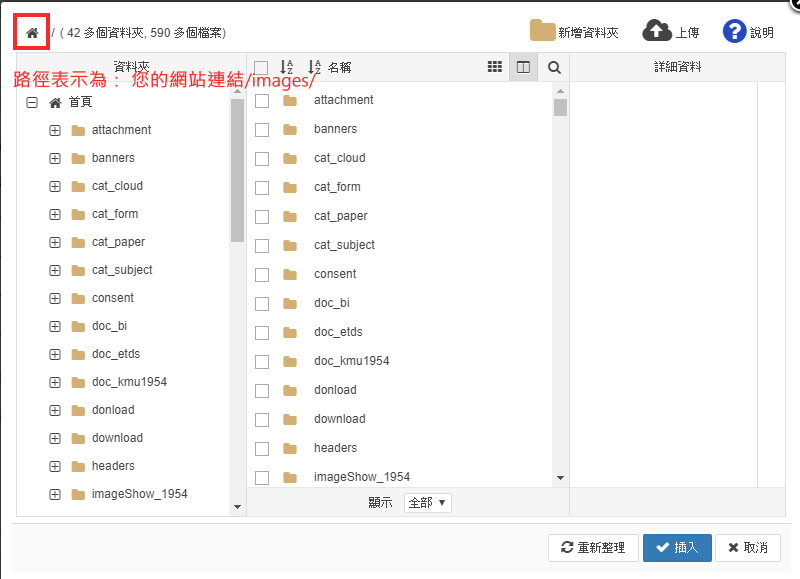
Task: Sort by 名稱 column icon
Action: coord(314,67)
